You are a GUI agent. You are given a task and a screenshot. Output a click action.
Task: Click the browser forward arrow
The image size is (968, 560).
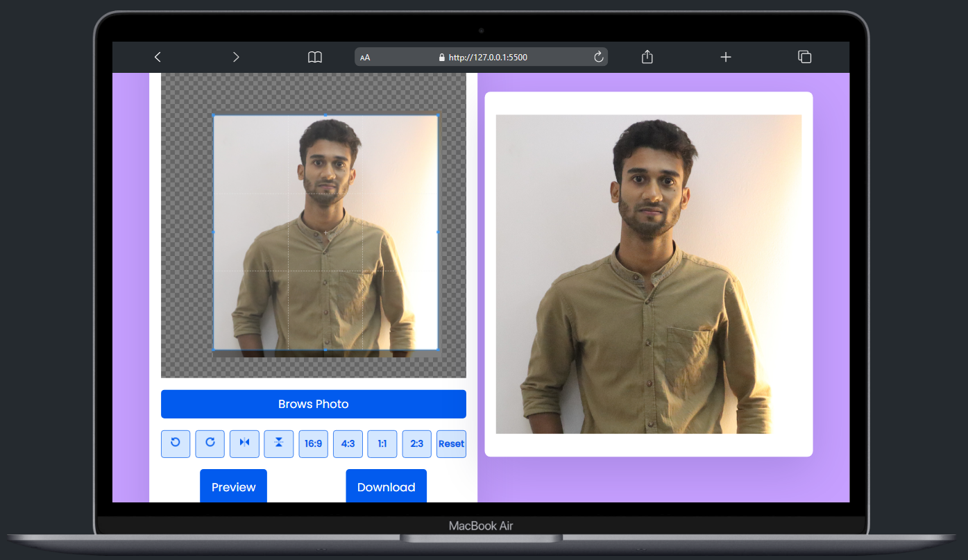pyautogui.click(x=236, y=57)
